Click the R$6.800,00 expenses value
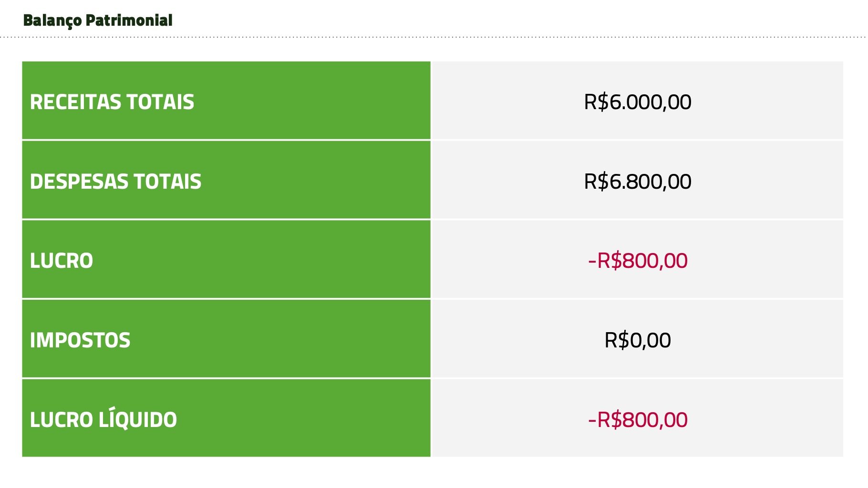This screenshot has height=488, width=868. [x=637, y=182]
